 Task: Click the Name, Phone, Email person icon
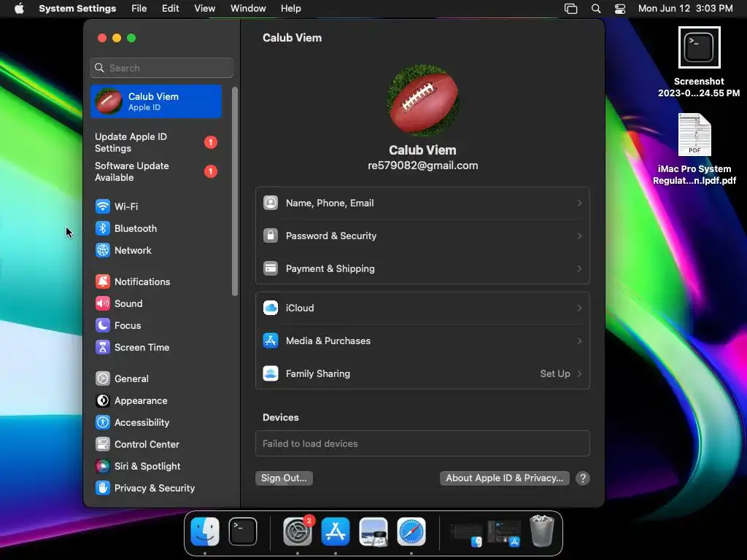pos(271,203)
